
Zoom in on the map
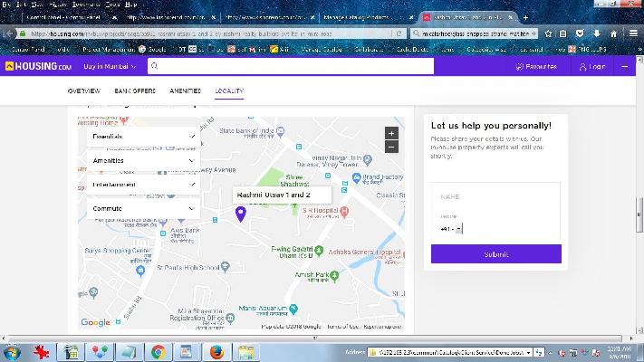(391, 133)
